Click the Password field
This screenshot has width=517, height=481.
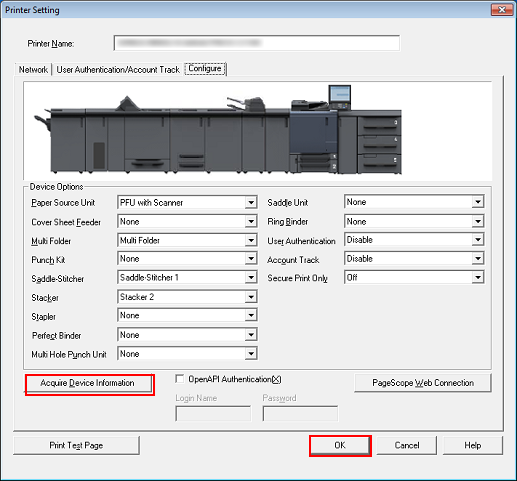(300, 413)
